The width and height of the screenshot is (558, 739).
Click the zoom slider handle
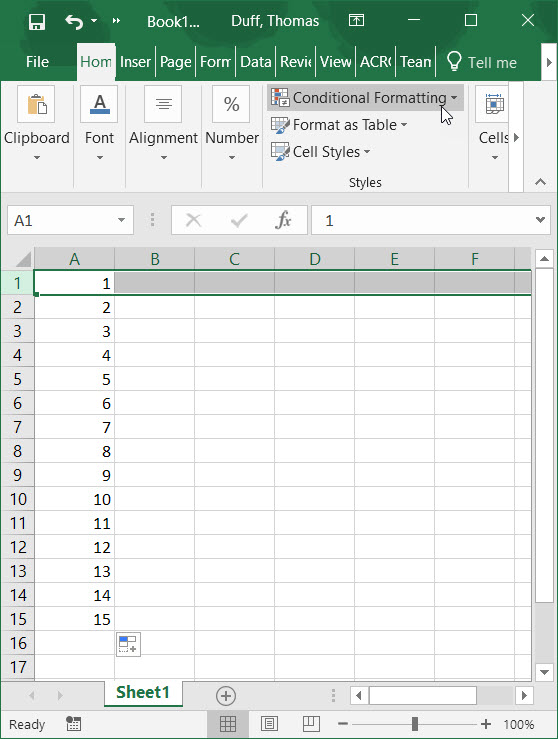[415, 723]
